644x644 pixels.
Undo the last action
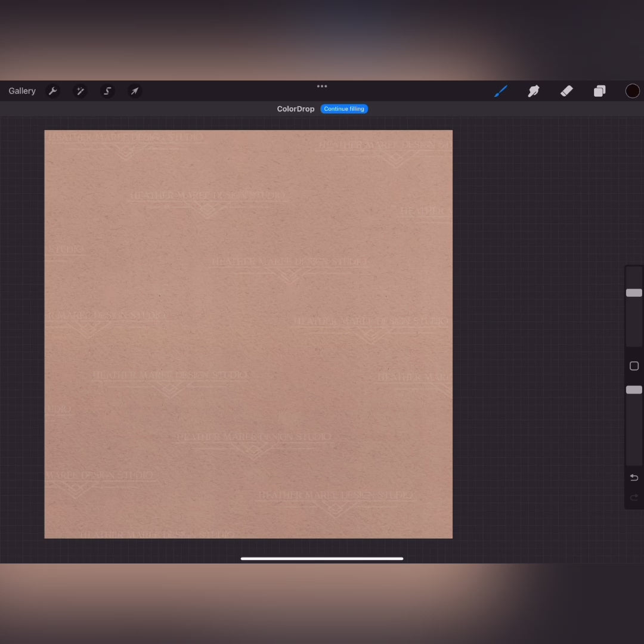[634, 478]
